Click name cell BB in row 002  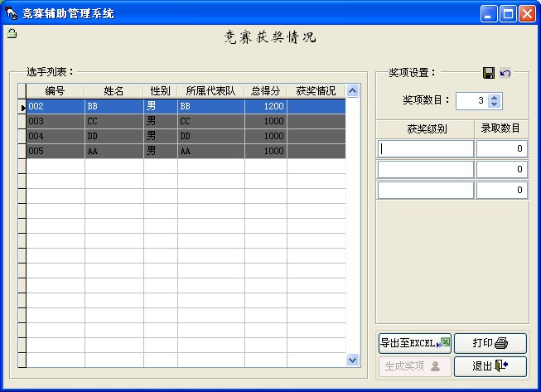114,106
